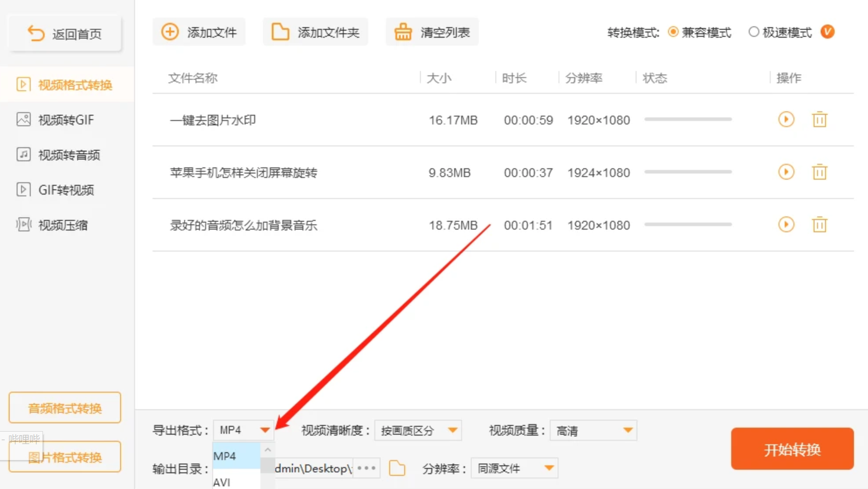868x489 pixels.
Task: Go to 视频转GIF in sidebar
Action: pyautogui.click(x=67, y=120)
